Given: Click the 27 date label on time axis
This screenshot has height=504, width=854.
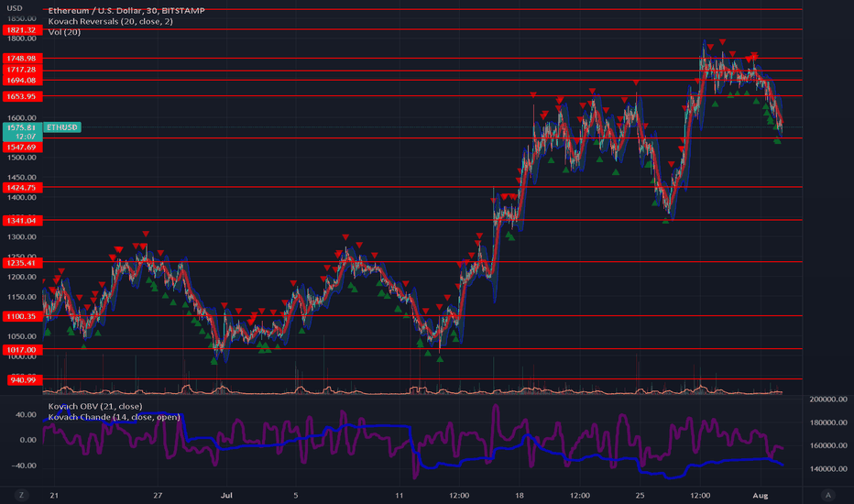Looking at the screenshot, I should point(158,495).
